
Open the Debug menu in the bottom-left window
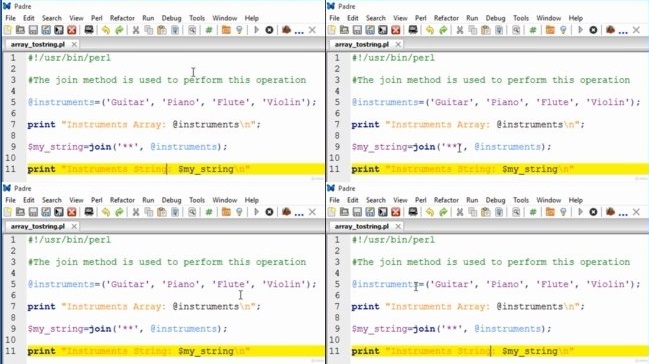click(x=171, y=200)
